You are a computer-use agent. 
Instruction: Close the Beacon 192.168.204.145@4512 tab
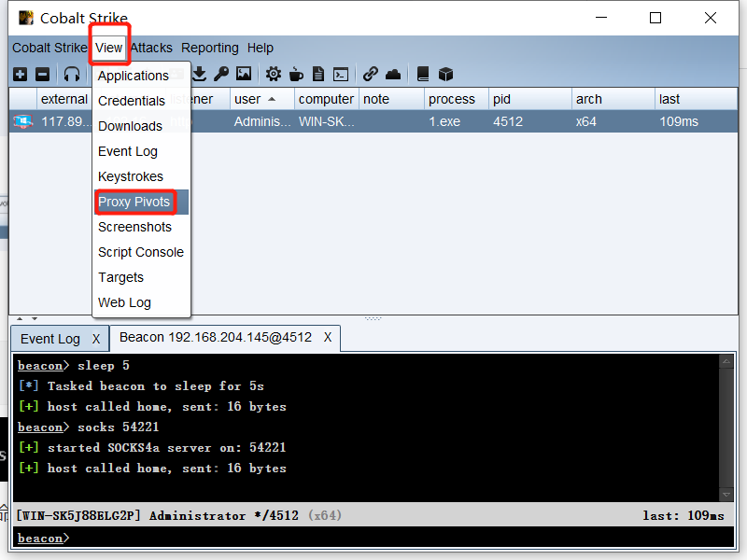coord(328,338)
